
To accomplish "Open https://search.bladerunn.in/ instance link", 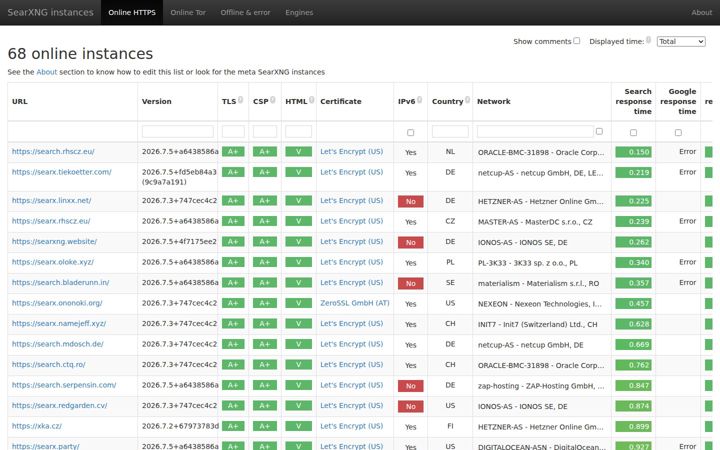I will (x=61, y=282).
